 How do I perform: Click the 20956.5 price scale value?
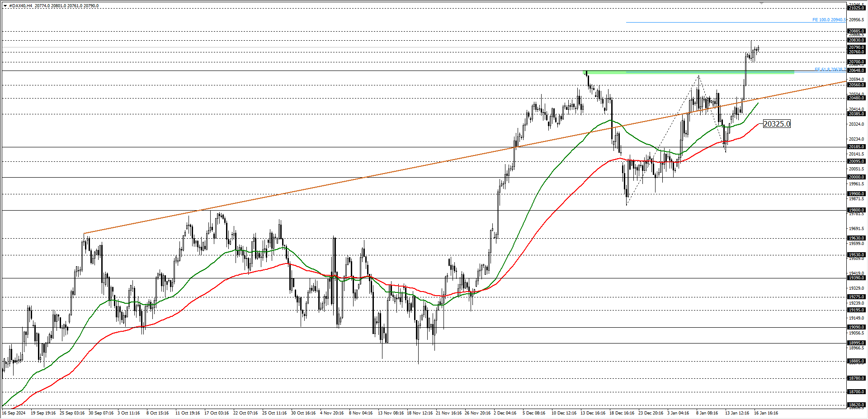(856, 20)
